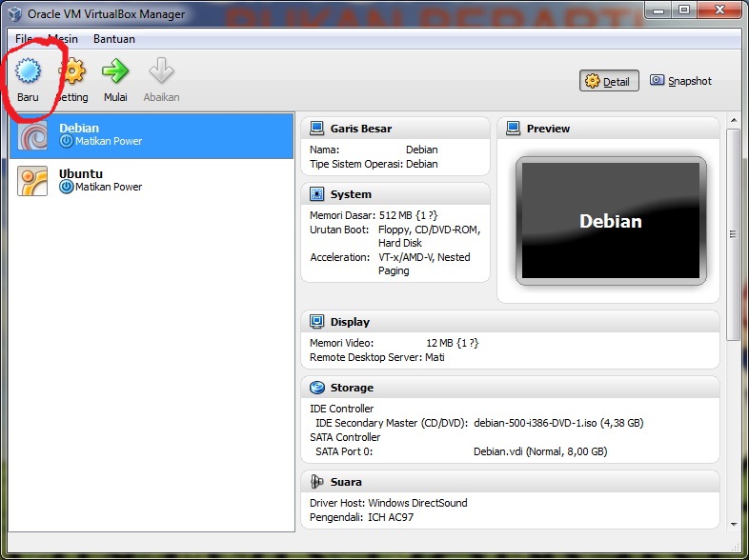The width and height of the screenshot is (749, 560).
Task: Click the Garis Besar section icon
Action: pos(316,129)
